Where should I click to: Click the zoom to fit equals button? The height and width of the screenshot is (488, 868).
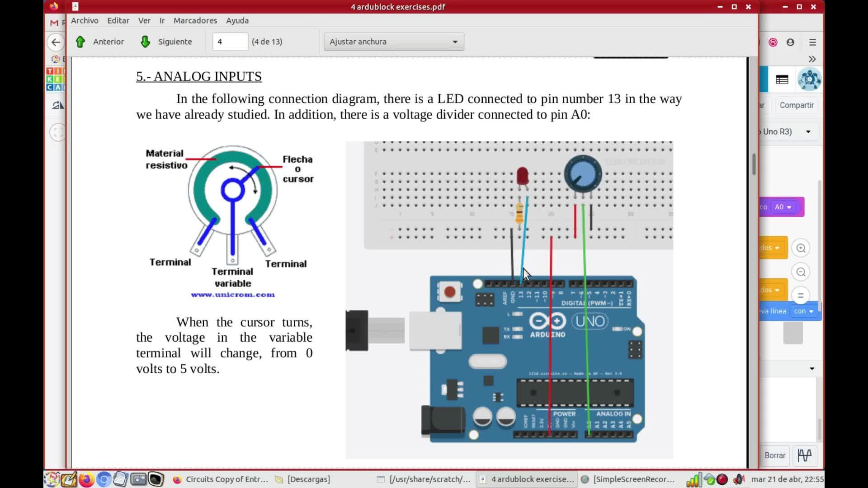(x=801, y=296)
